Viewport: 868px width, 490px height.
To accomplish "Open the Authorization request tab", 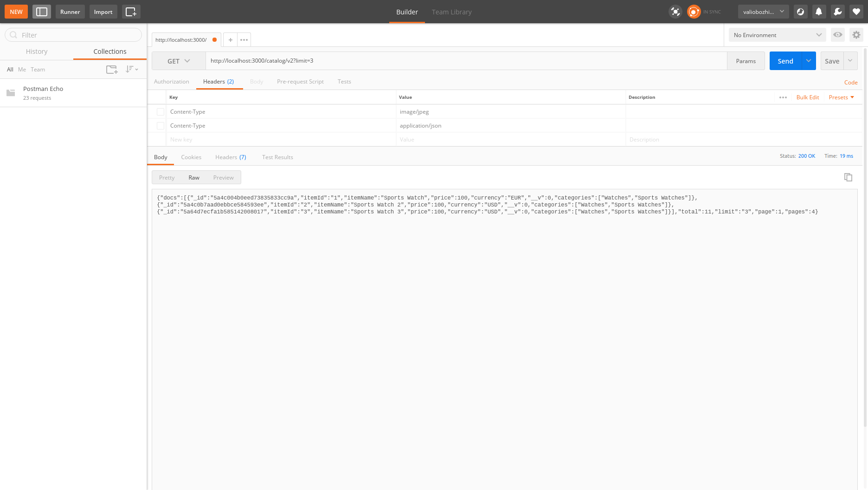I will pyautogui.click(x=172, y=82).
